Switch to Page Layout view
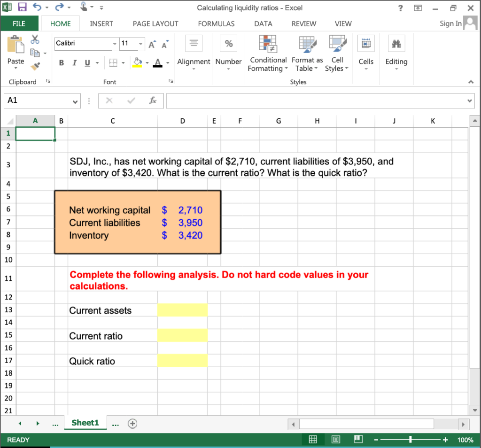 point(336,440)
